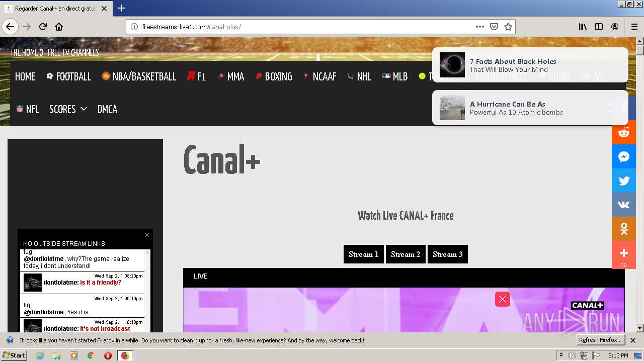Open the NBA/BASKETBALL menu item
Image resolution: width=644 pixels, height=362 pixels.
pos(139,76)
